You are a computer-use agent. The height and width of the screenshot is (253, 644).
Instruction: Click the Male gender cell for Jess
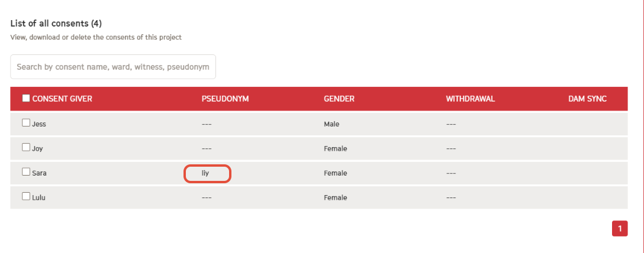click(x=331, y=124)
